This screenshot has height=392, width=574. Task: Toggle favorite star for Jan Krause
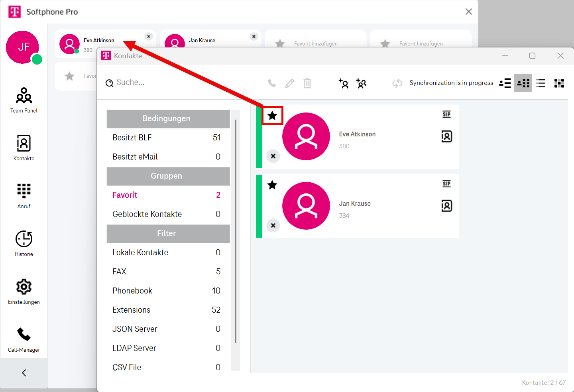(x=272, y=185)
